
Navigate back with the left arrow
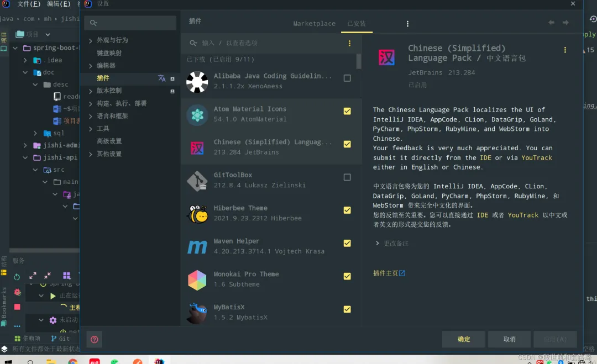pyautogui.click(x=551, y=23)
